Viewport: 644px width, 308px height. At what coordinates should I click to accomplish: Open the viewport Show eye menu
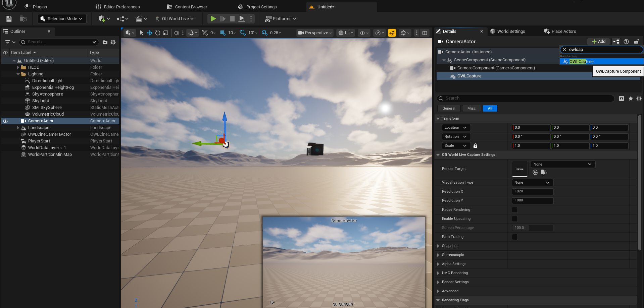(x=364, y=33)
